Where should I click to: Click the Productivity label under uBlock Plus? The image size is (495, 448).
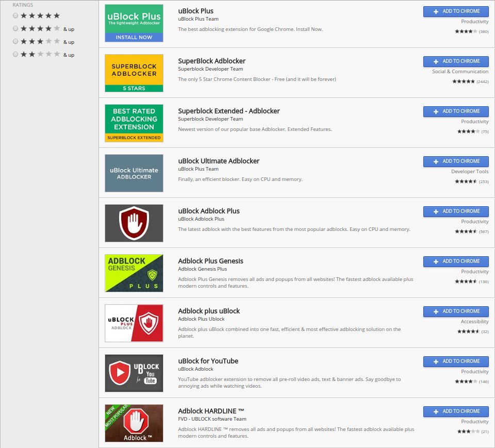475,22
